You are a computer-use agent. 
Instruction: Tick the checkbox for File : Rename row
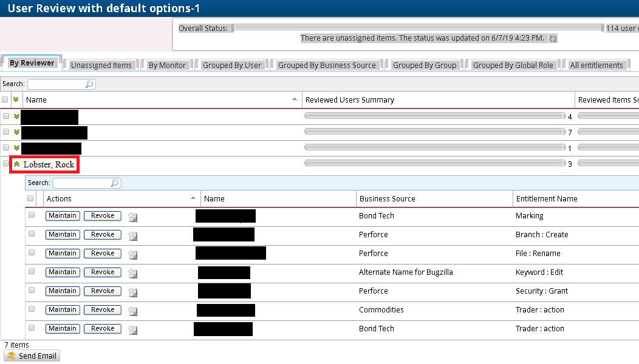coord(32,252)
